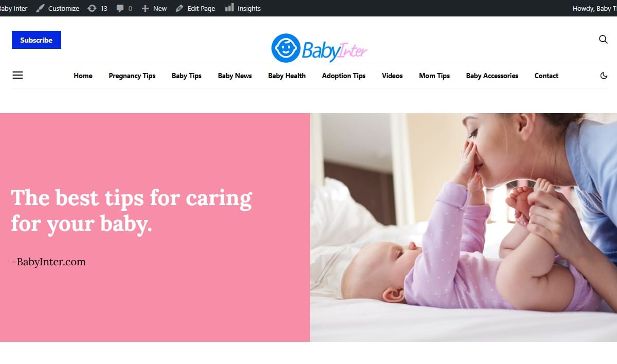The height and width of the screenshot is (364, 617).
Task: Go to Home menu item
Action: coord(83,76)
